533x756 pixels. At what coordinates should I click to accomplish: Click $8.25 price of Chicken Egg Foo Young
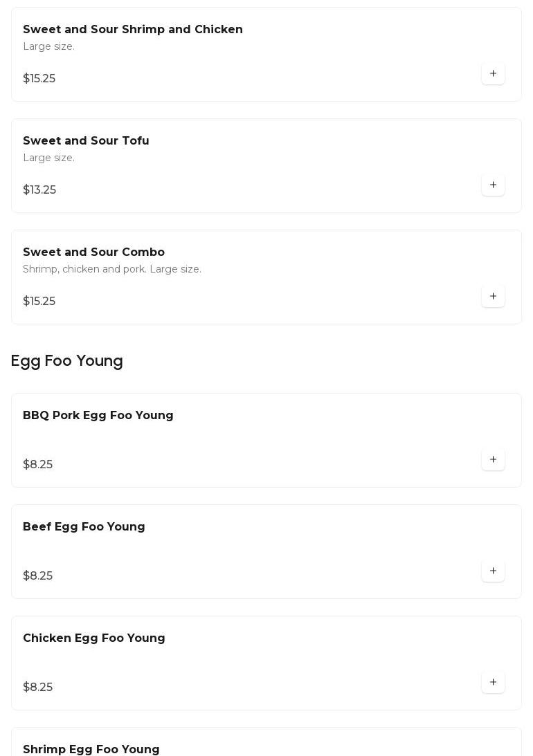tap(38, 688)
